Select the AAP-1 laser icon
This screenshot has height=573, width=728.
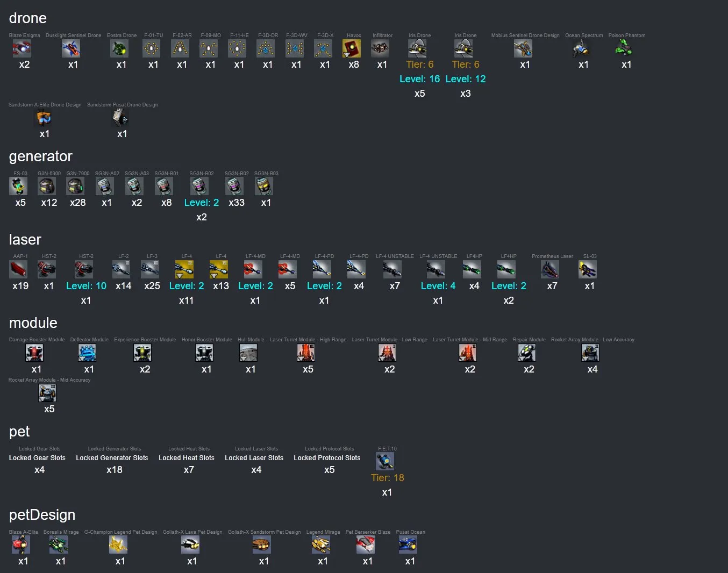click(x=18, y=270)
